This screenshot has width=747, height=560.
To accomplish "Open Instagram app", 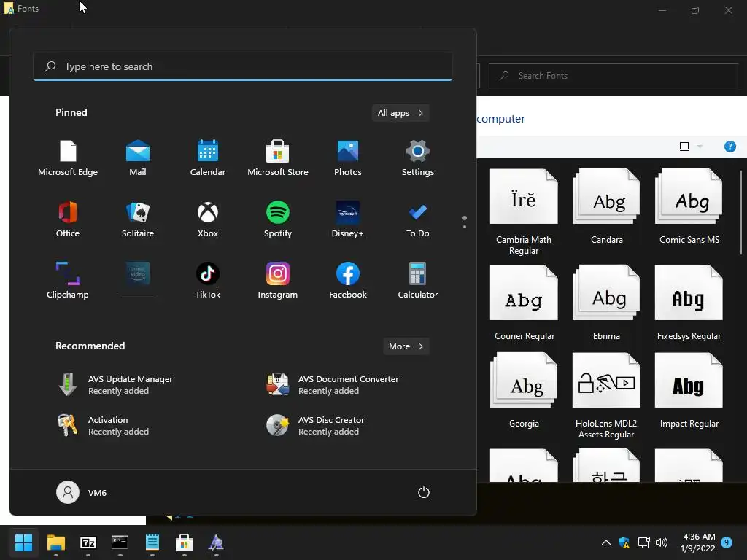I will tap(278, 280).
